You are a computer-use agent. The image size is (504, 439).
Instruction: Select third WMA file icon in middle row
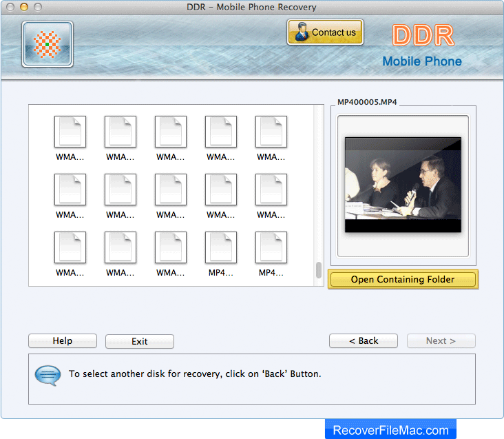(171, 190)
